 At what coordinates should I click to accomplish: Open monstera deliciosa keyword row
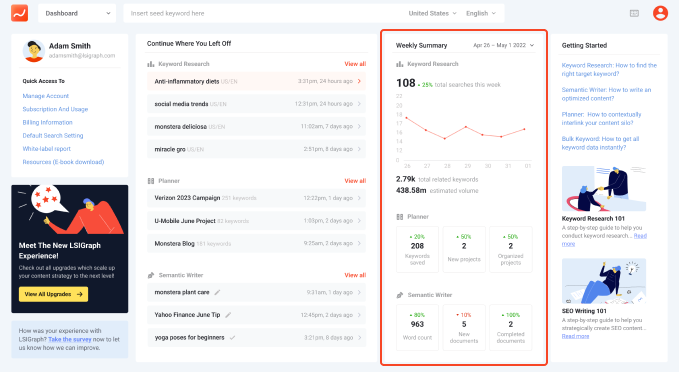pos(256,126)
